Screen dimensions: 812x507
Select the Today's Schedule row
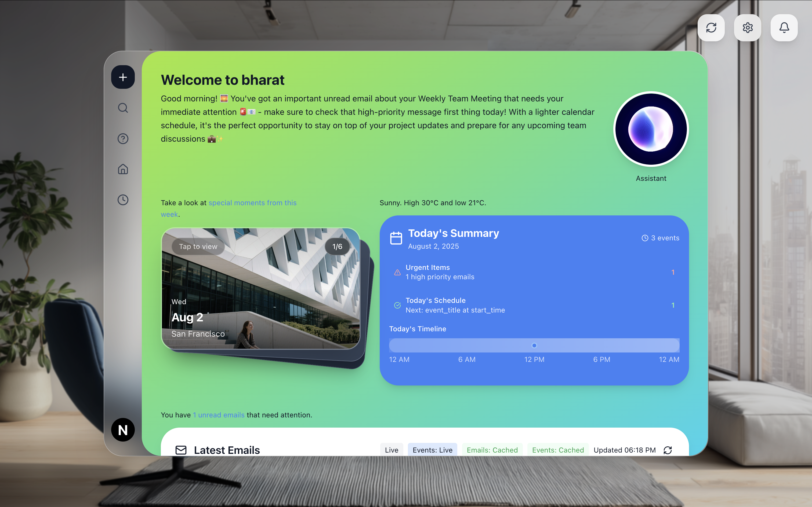pyautogui.click(x=534, y=305)
